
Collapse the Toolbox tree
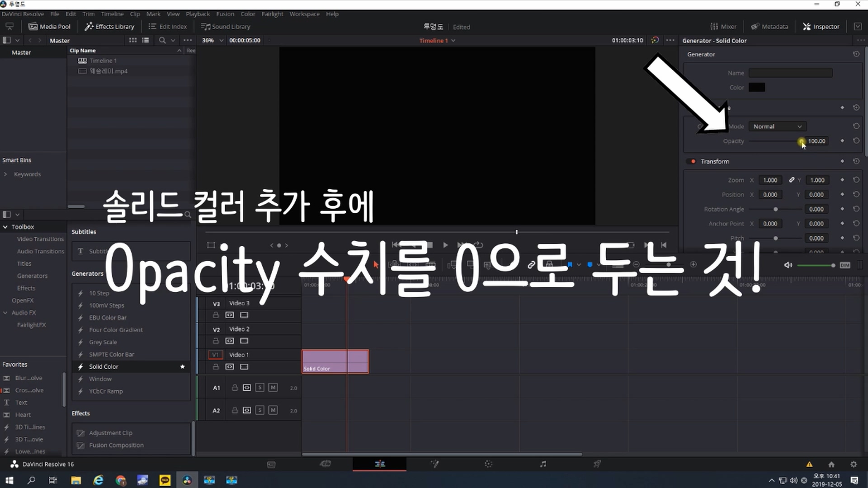(5, 227)
